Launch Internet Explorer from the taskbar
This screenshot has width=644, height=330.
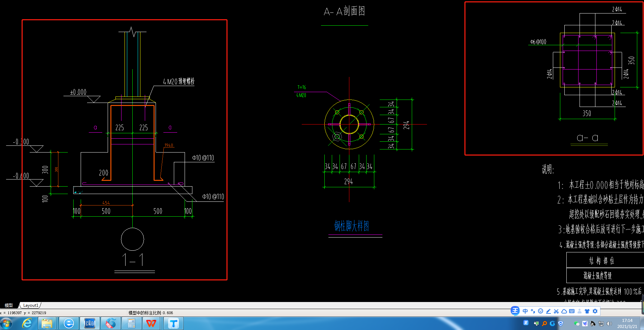click(x=27, y=323)
